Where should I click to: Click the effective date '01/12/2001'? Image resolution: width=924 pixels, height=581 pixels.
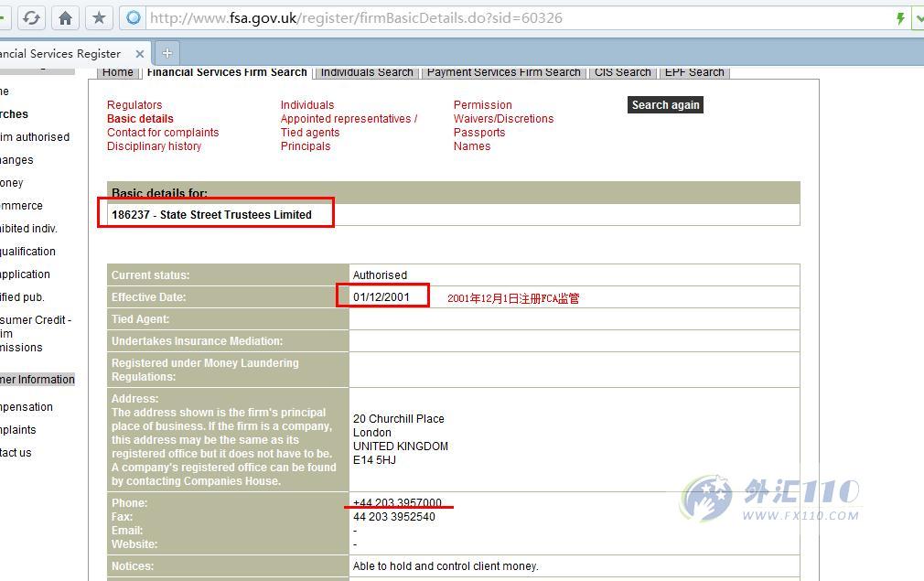pos(381,297)
